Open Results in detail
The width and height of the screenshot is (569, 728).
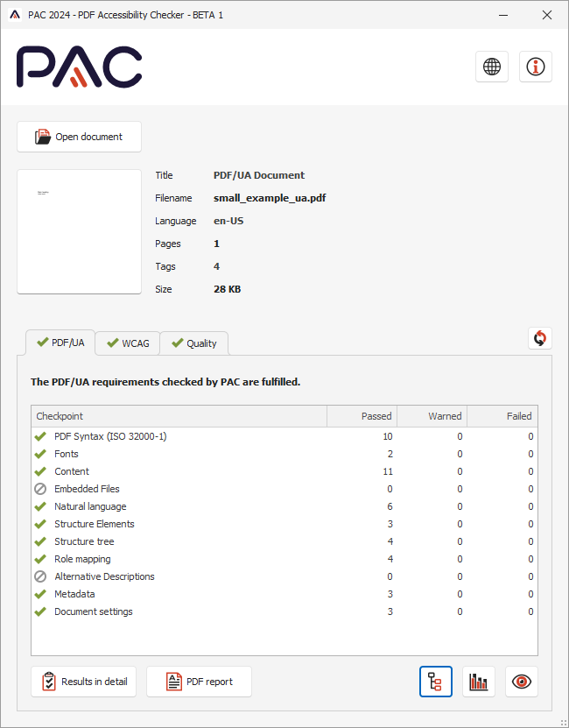coord(84,682)
